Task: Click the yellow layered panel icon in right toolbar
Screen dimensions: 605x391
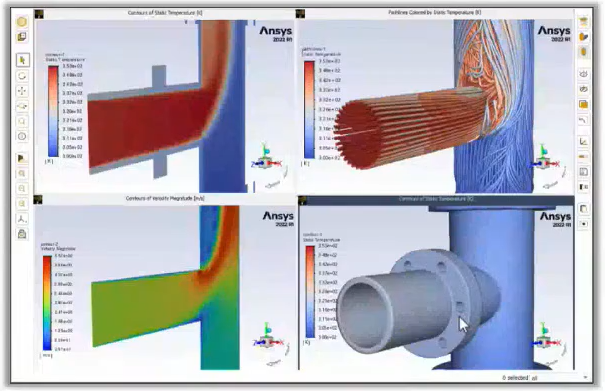Action: click(x=583, y=105)
